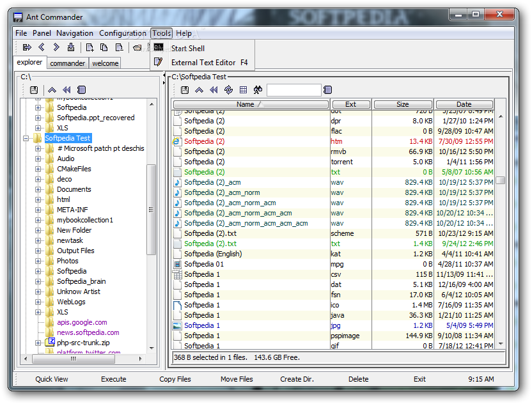Click the refresh icon in right panel toolbar
This screenshot has width=532, height=404.
click(228, 90)
